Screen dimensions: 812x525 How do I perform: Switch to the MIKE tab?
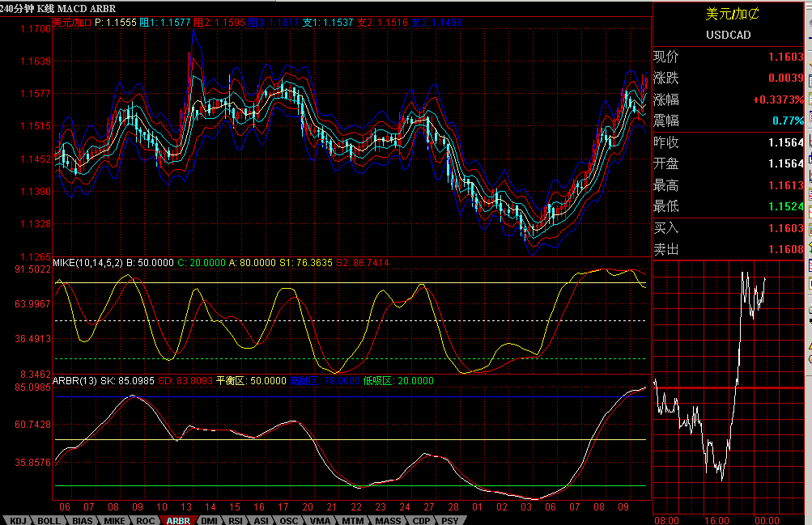(x=114, y=520)
